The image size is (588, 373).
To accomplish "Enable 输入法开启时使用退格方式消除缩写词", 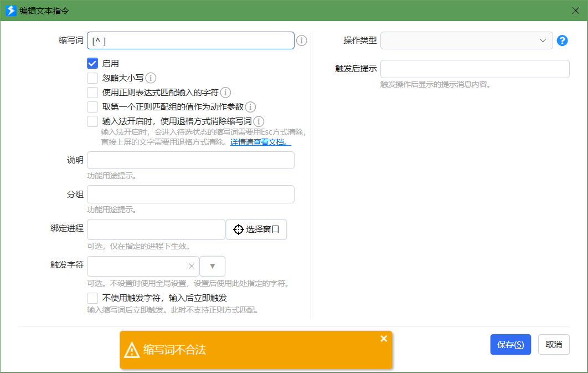I will 92,121.
